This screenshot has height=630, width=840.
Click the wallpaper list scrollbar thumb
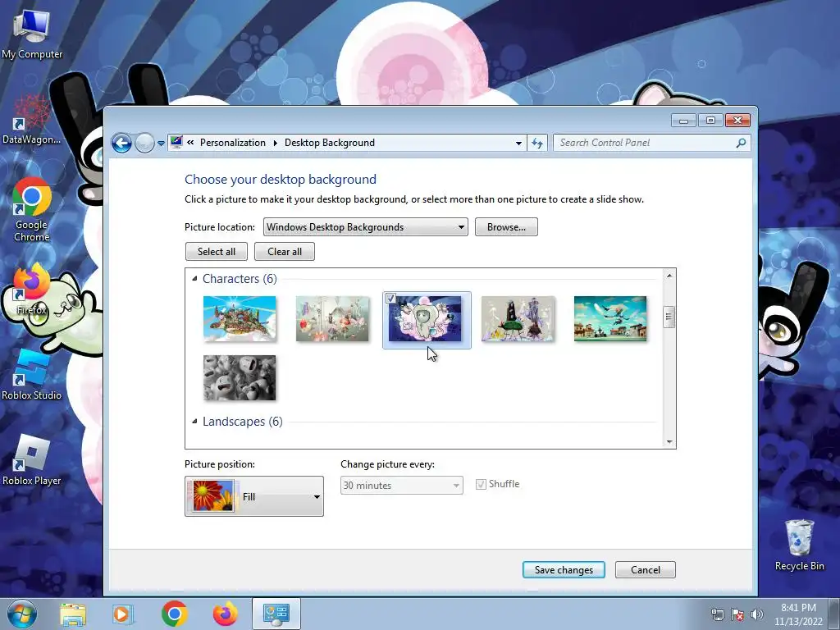[669, 317]
